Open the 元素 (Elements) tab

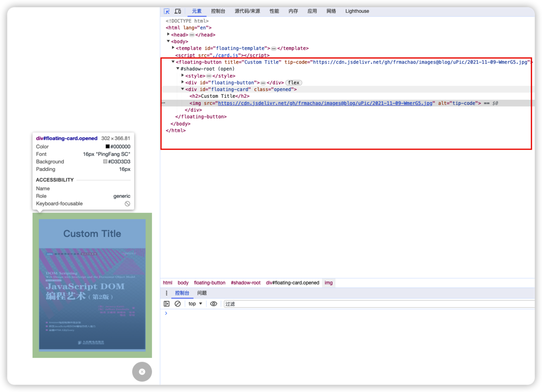click(x=197, y=11)
